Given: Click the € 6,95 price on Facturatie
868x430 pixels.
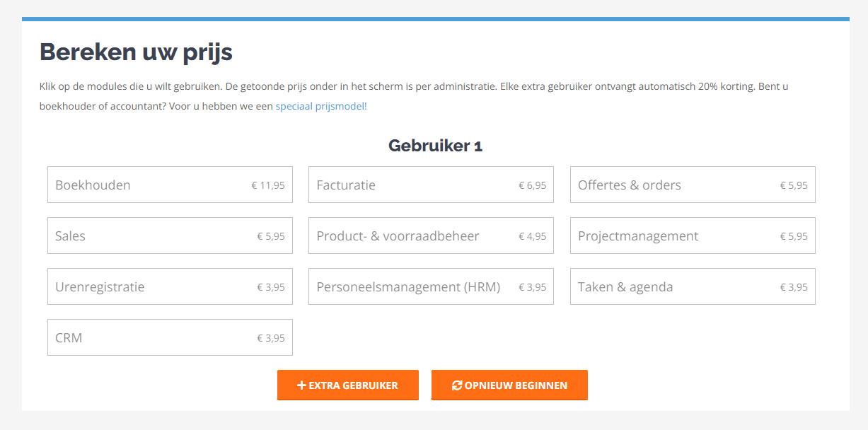Looking at the screenshot, I should (533, 185).
